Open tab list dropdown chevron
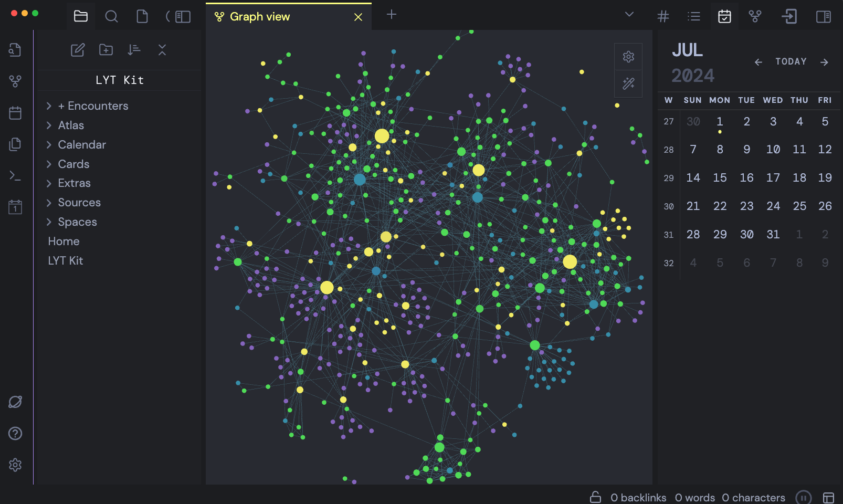 [629, 14]
